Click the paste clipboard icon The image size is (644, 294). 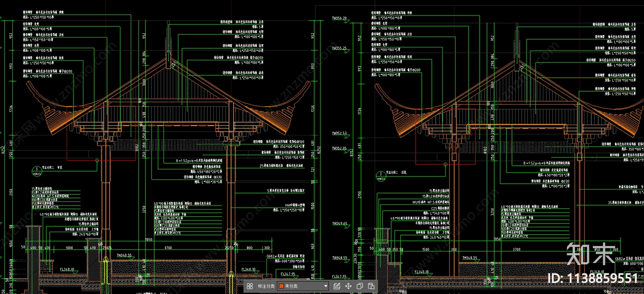coord(371,286)
